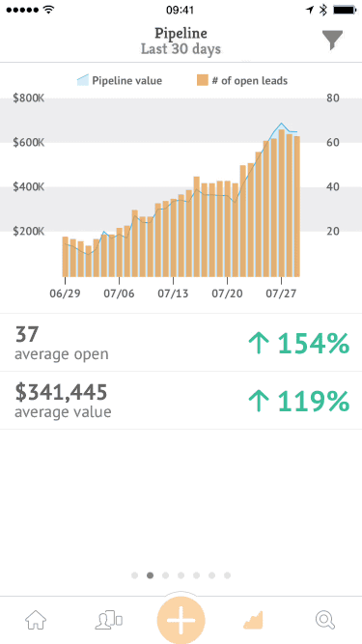Select the last page indicator dot

[228, 575]
